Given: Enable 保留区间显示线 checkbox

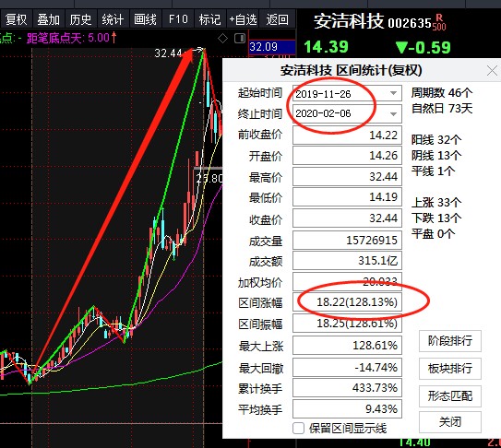Looking at the screenshot, I should pyautogui.click(x=298, y=428).
